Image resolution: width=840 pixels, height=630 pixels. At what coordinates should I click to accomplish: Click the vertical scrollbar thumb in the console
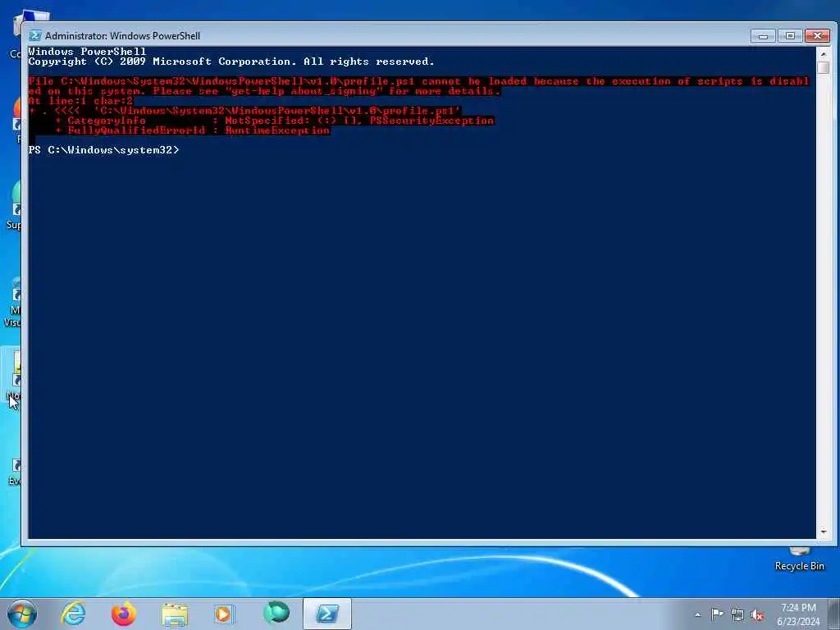point(824,67)
